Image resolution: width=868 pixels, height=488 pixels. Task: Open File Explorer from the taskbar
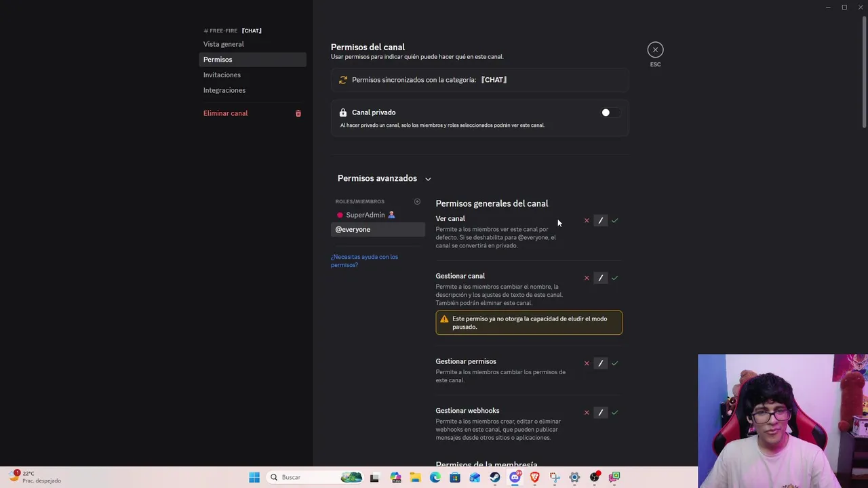click(x=415, y=477)
